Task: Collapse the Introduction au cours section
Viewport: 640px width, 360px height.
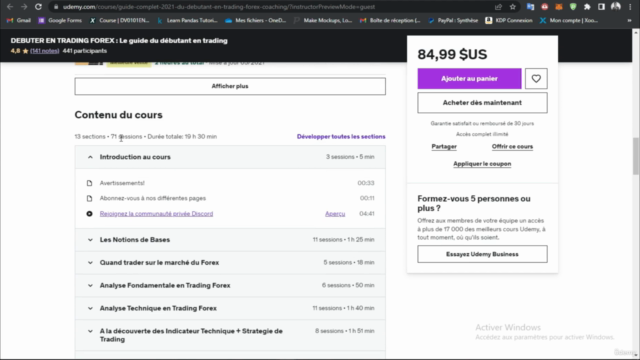Action: [230, 157]
